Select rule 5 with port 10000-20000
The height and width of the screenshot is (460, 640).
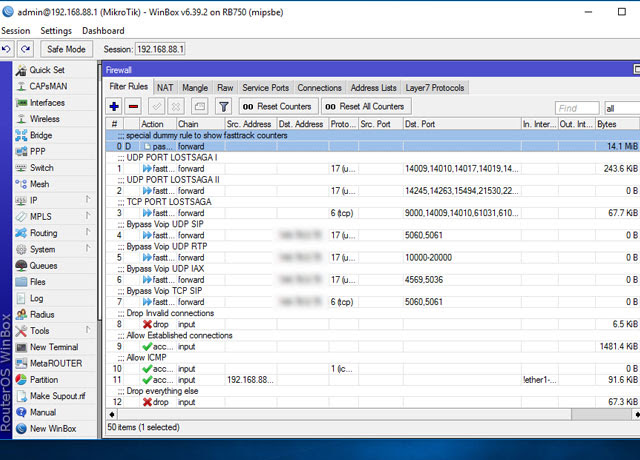373,258
